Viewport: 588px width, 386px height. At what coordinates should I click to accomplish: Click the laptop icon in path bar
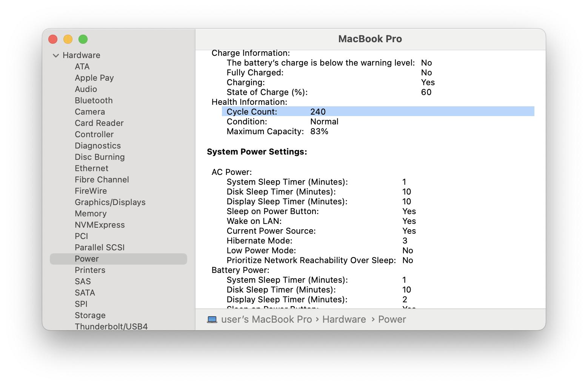pyautogui.click(x=212, y=320)
